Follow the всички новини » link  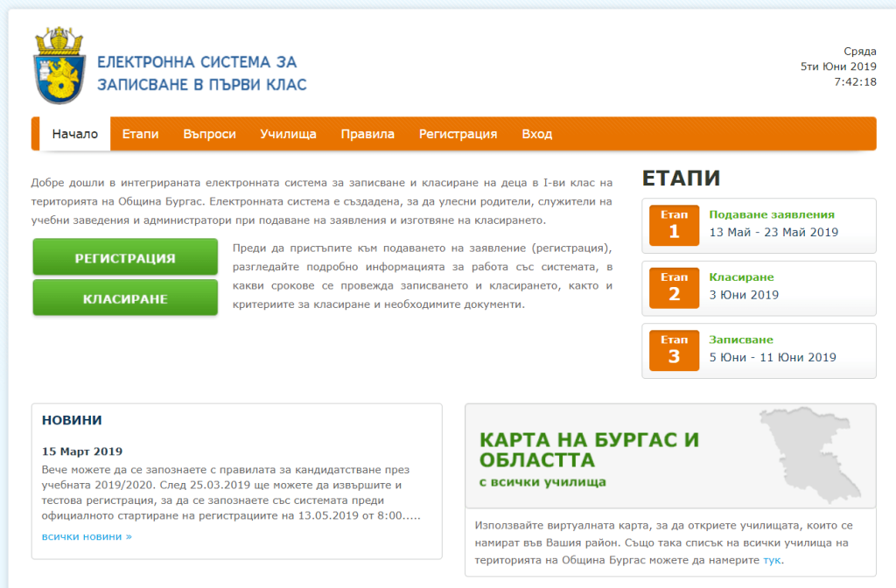point(87,535)
